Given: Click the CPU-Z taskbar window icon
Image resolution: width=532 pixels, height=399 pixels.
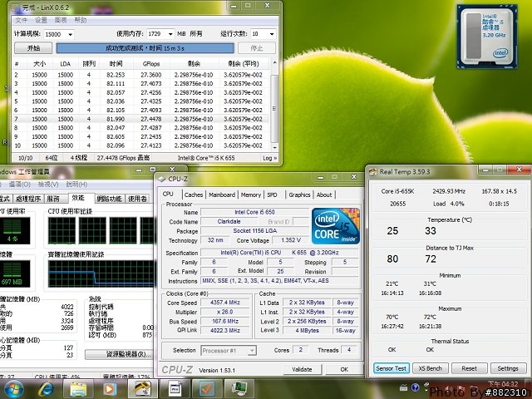Looking at the screenshot, I should click(175, 389).
